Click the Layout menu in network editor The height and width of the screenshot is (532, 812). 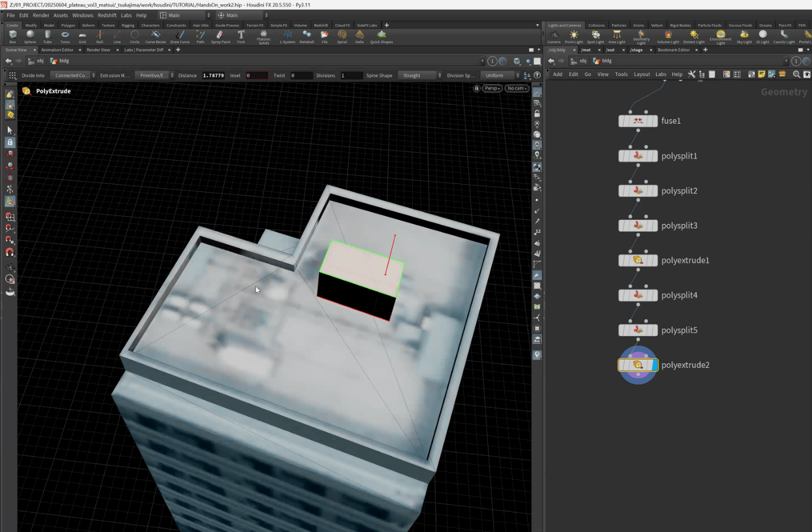coord(641,74)
